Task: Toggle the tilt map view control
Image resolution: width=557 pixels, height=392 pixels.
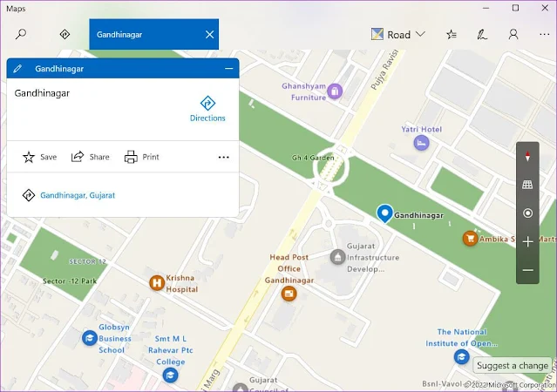Action: [x=527, y=185]
